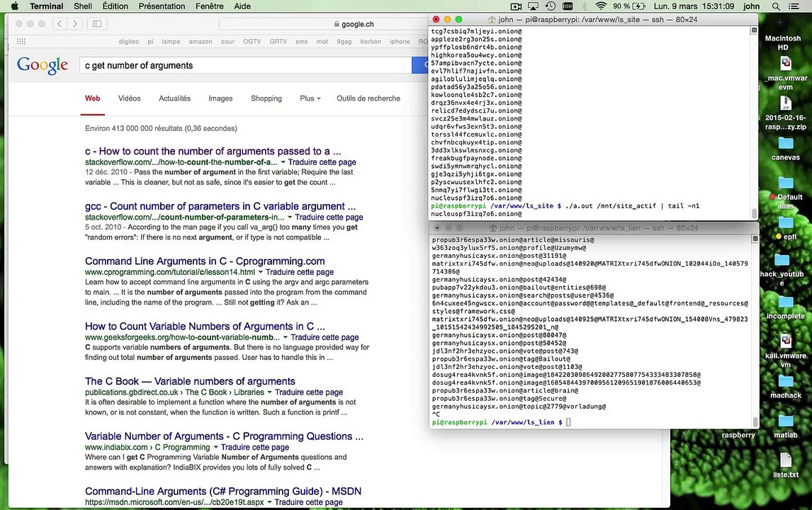Expand dropdown arrow beside publications.gbdirect.co.uk URL
This screenshot has width=812, height=510.
click(x=269, y=392)
